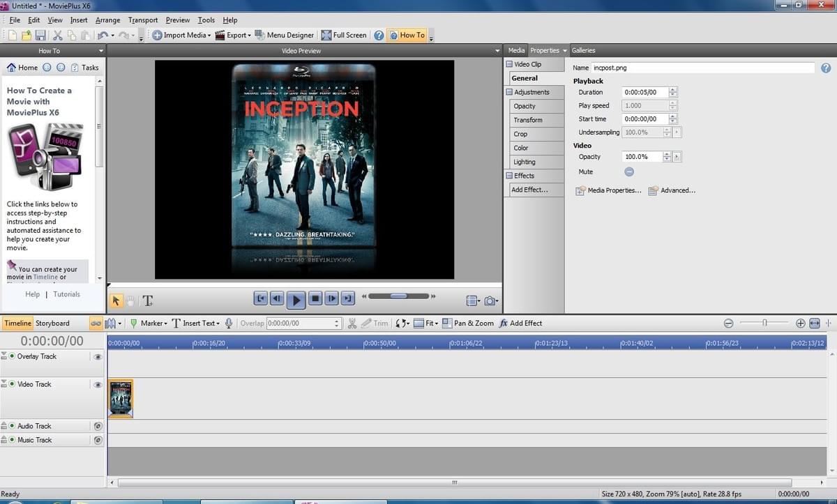Switch the preview to Full Screen
The image size is (837, 504).
(x=344, y=35)
